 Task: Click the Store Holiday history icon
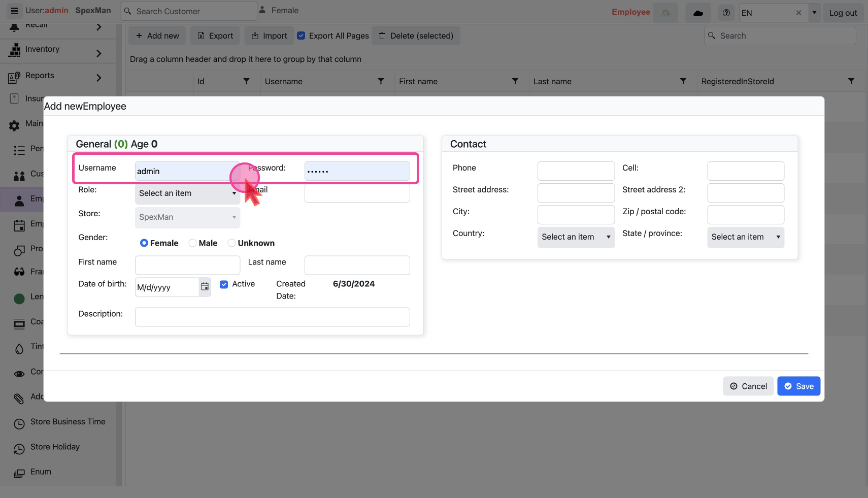(19, 448)
